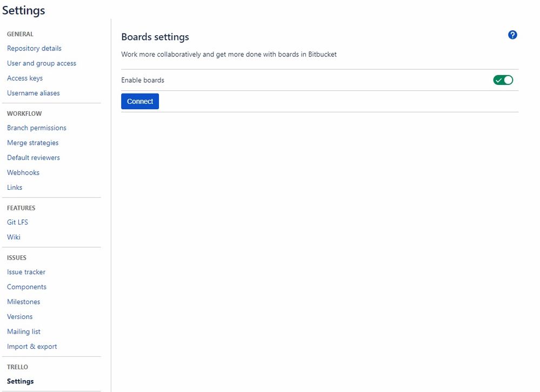Screen dimensions: 540x392
Task: Click Links in the Workflow section
Action: [15, 188]
